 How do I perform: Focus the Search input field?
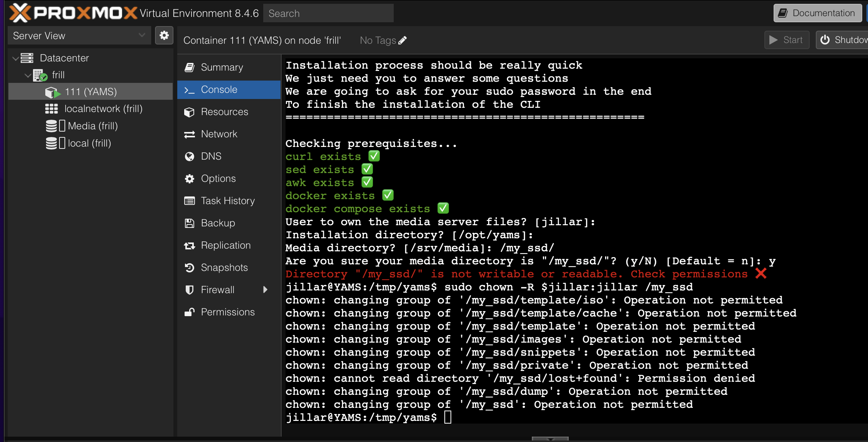tap(328, 13)
